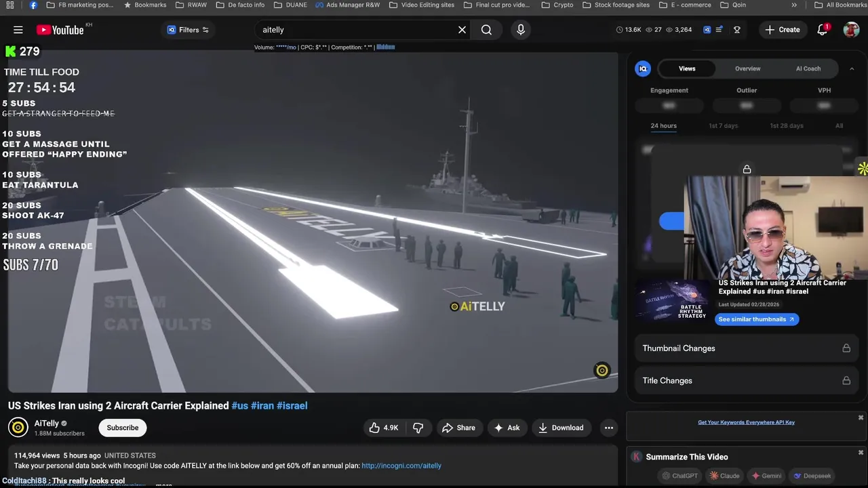This screenshot has height=488, width=868.
Task: Open Get Your Keywords Everywhere API Key link
Action: [x=746, y=422]
